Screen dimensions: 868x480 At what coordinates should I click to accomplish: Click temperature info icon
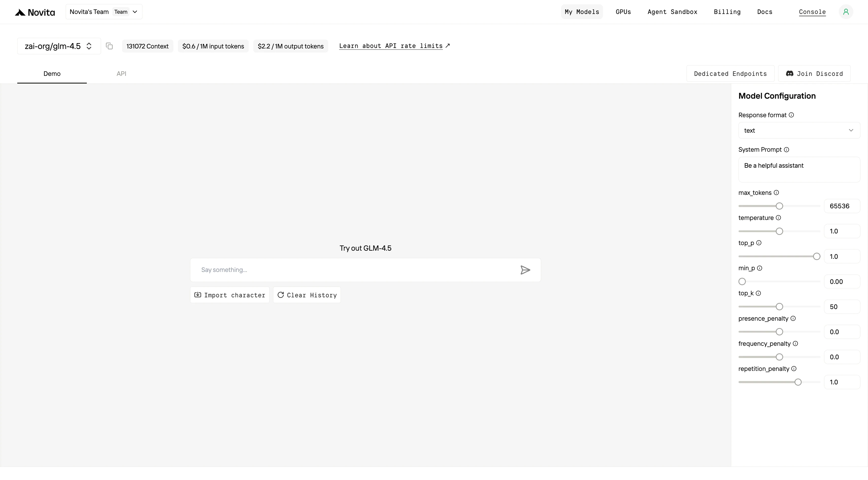click(778, 218)
